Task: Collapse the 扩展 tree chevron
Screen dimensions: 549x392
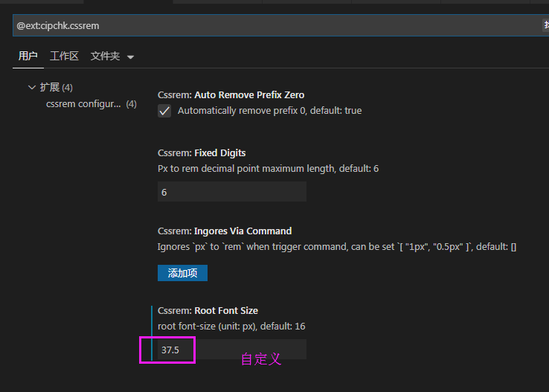Action: (x=32, y=87)
